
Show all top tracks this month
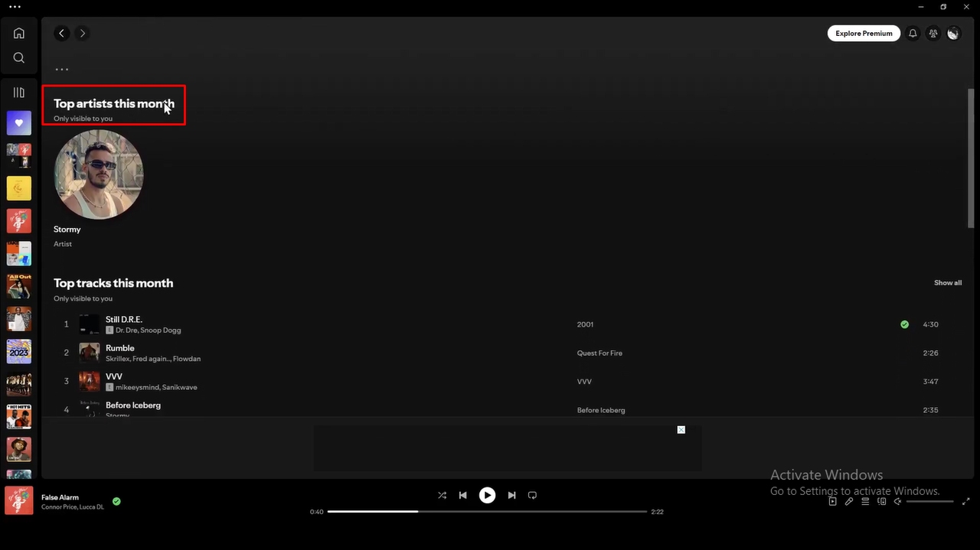click(947, 282)
